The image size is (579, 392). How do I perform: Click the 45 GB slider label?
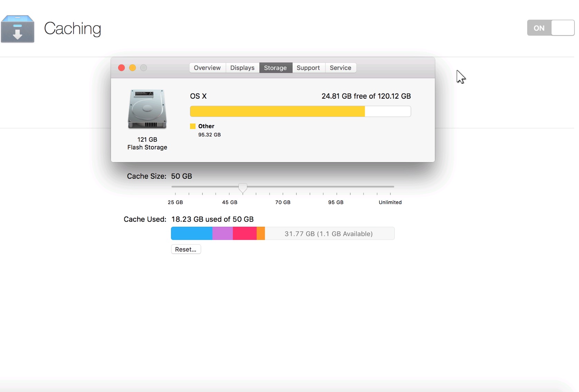click(230, 202)
